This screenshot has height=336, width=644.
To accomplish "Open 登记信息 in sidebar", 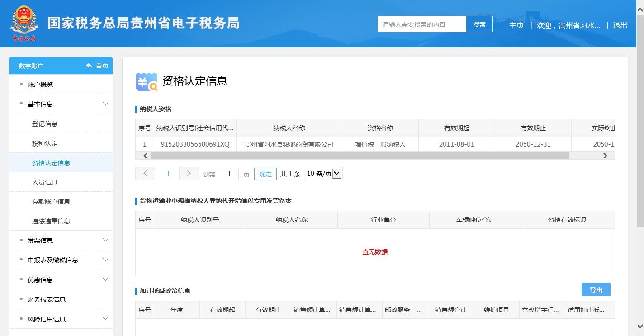I will [x=45, y=124].
